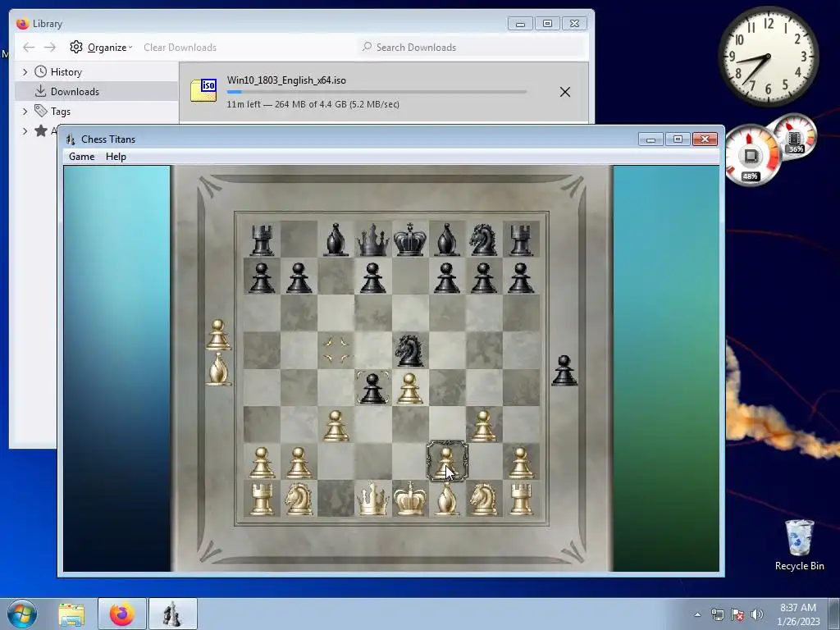Open the Organize dropdown in Library
Image resolution: width=840 pixels, height=630 pixels.
click(101, 47)
